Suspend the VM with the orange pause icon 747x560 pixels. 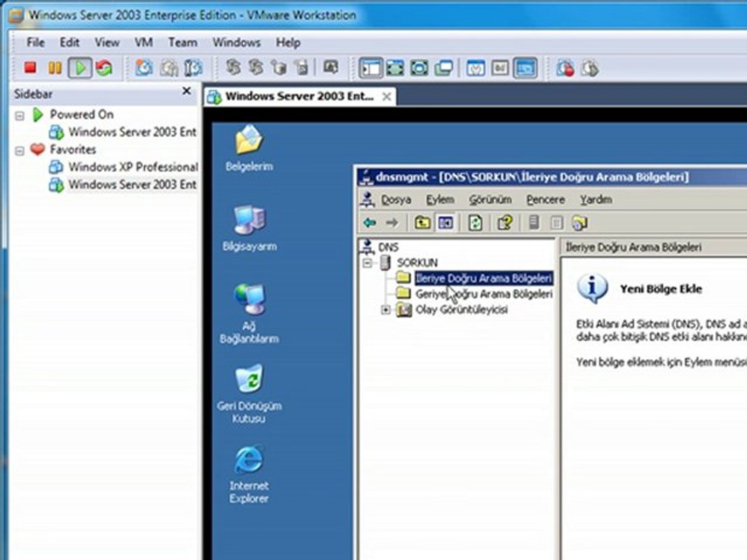pos(55,68)
